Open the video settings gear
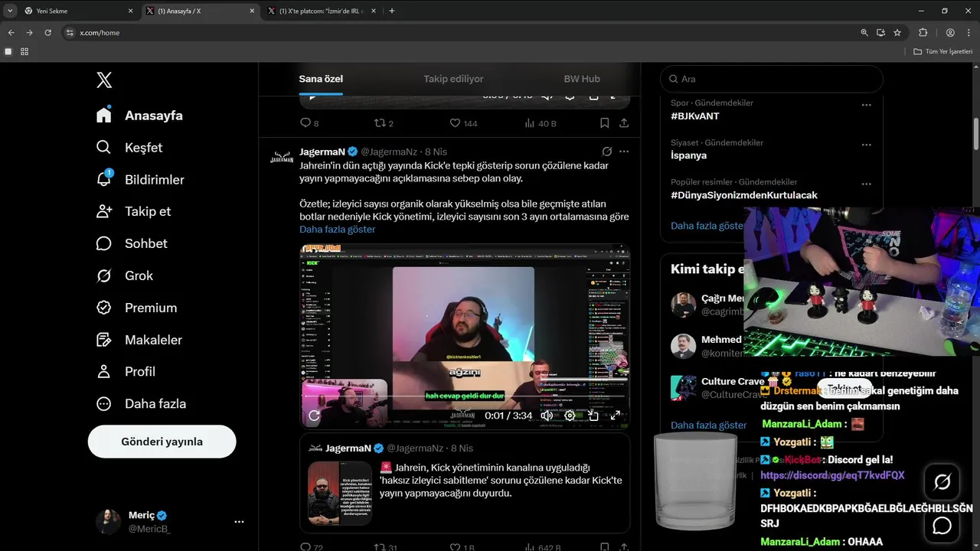 [570, 416]
